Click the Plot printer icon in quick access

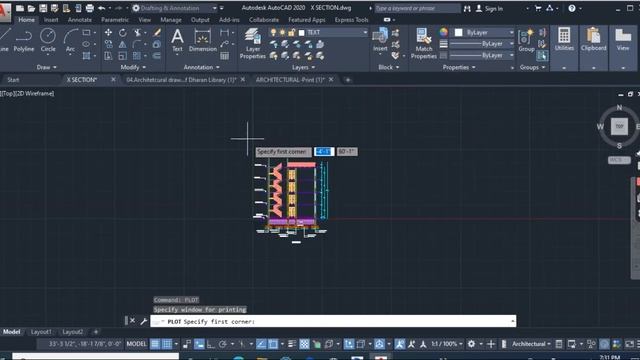(90, 8)
